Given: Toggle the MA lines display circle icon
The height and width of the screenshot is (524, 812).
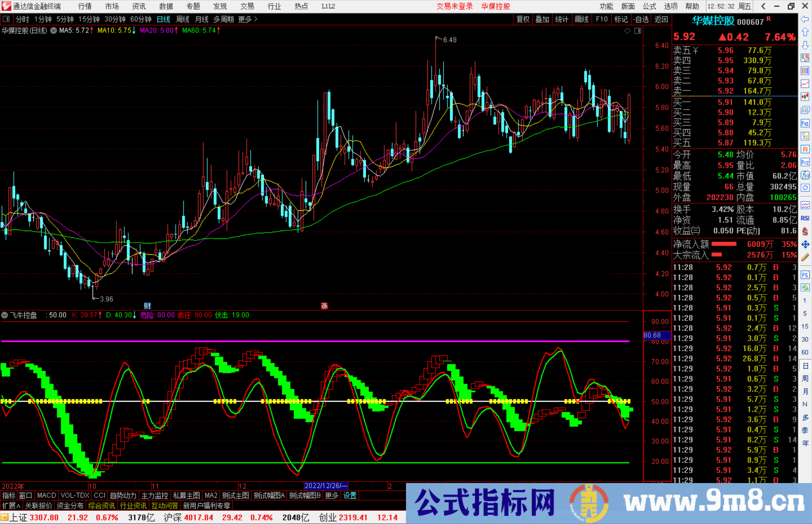Looking at the screenshot, I should tap(53, 31).
